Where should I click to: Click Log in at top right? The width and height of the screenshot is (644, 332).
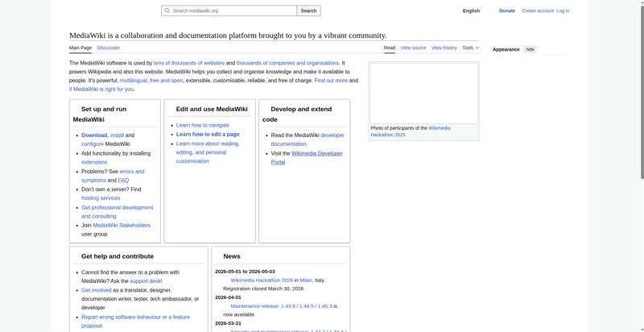[563, 11]
